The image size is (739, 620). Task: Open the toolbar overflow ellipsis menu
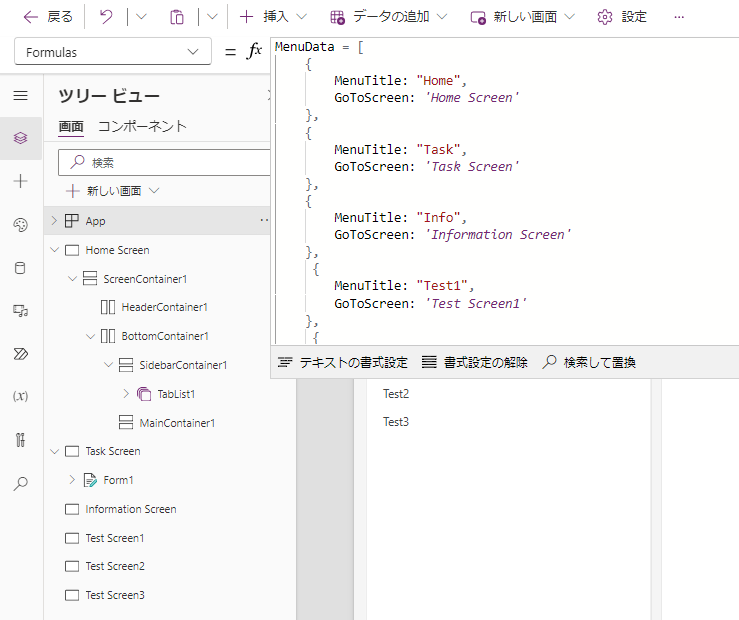pos(679,17)
